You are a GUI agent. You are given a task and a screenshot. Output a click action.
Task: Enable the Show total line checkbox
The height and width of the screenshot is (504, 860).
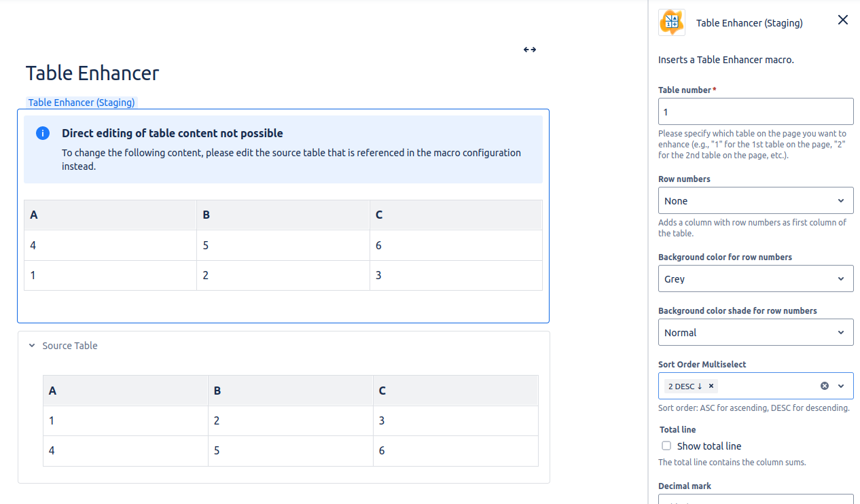coord(666,446)
